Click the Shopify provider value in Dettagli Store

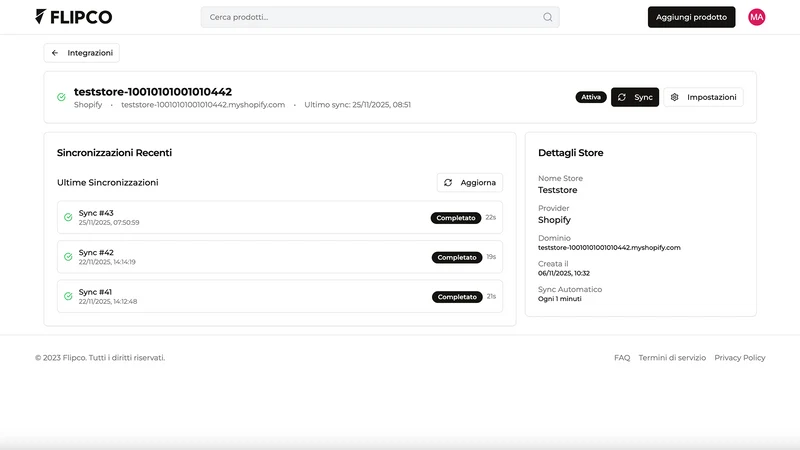click(x=554, y=220)
